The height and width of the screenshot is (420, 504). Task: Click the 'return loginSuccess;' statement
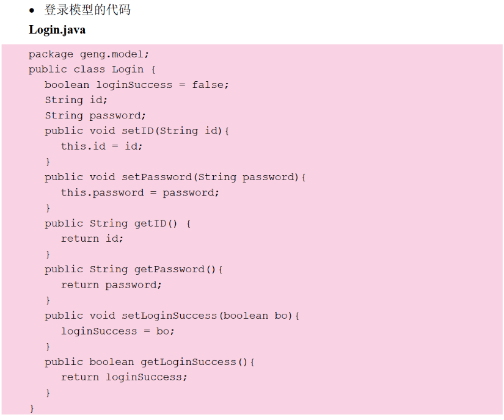point(124,377)
